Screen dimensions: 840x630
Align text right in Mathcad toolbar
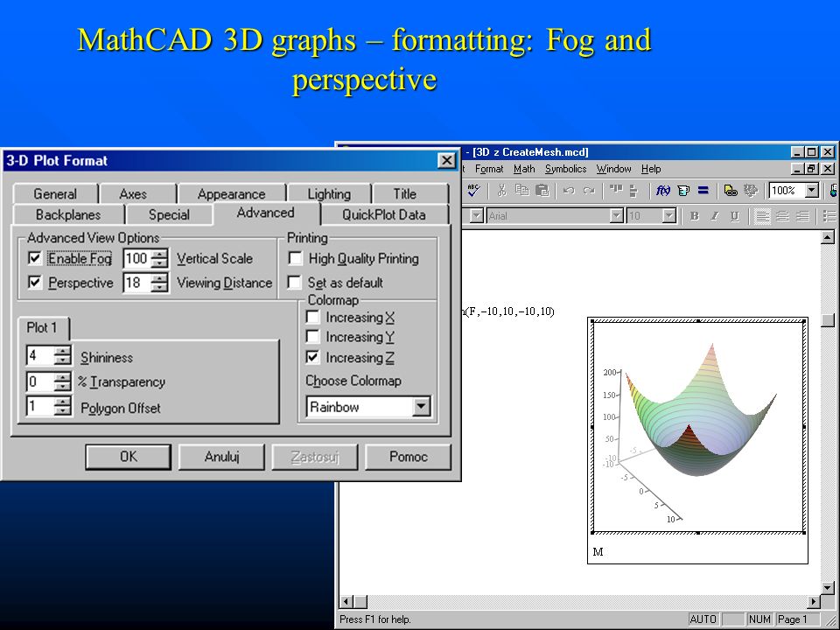(802, 216)
